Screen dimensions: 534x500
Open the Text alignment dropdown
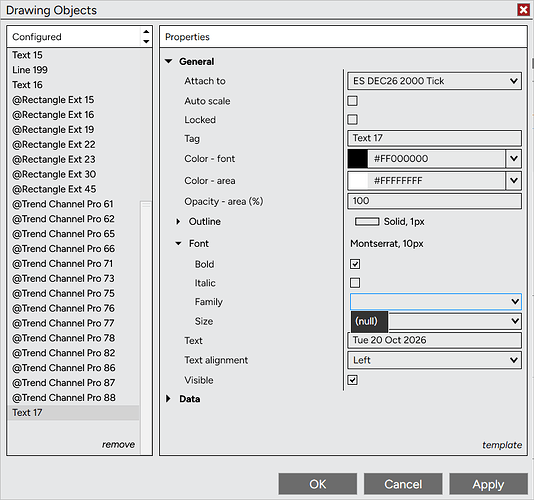(x=435, y=360)
